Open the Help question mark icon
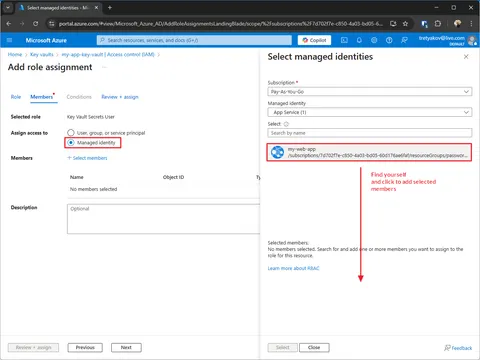Viewport: 480px width, 360px height. (389, 40)
